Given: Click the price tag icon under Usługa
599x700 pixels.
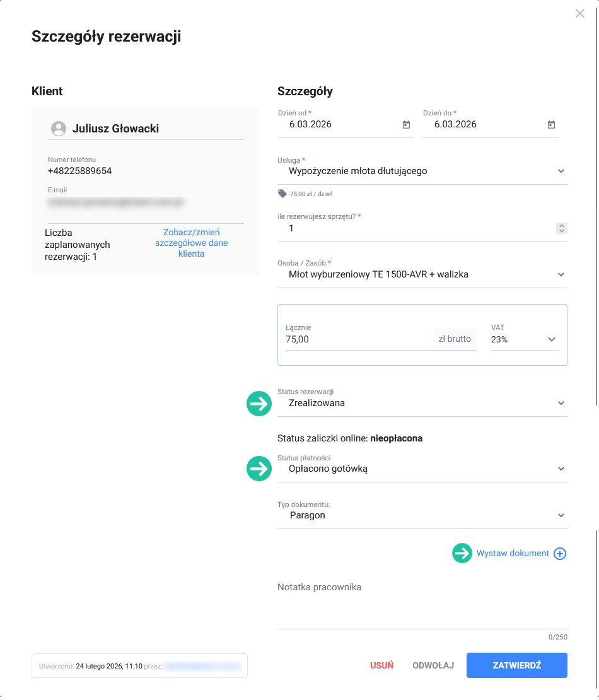Looking at the screenshot, I should [282, 194].
